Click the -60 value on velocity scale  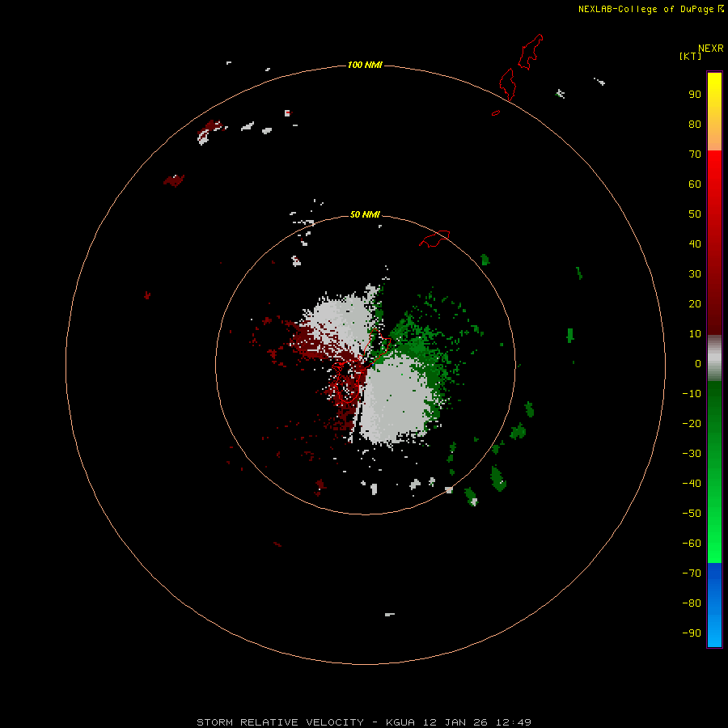pyautogui.click(x=692, y=544)
